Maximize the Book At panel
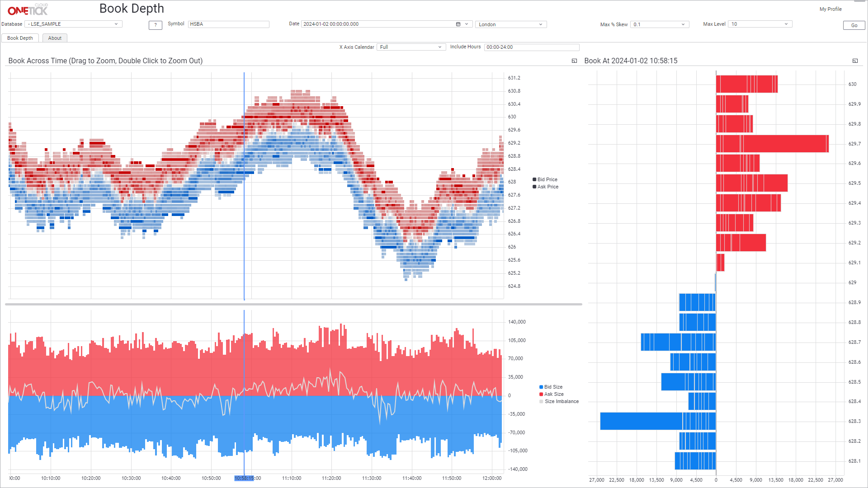This screenshot has width=868, height=488. click(855, 61)
